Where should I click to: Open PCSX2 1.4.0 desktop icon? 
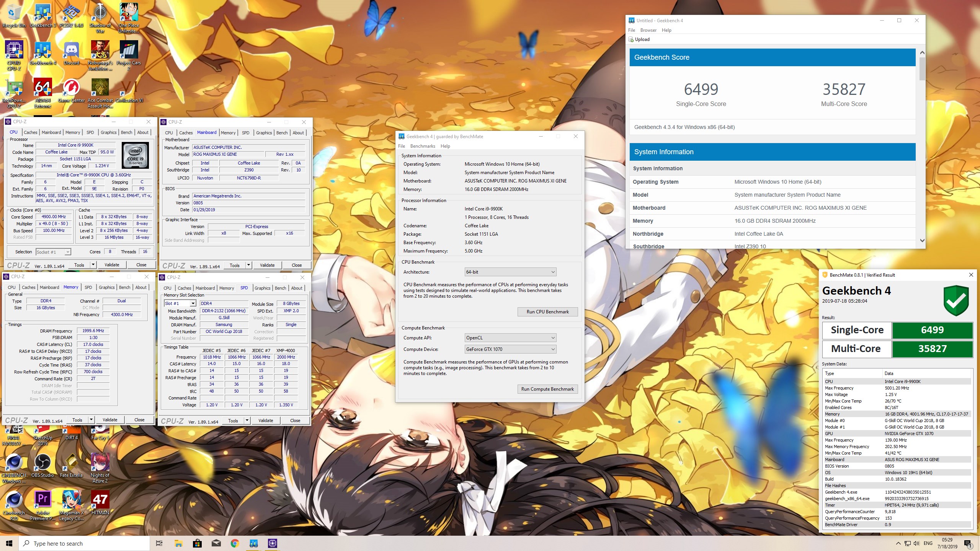(71, 15)
